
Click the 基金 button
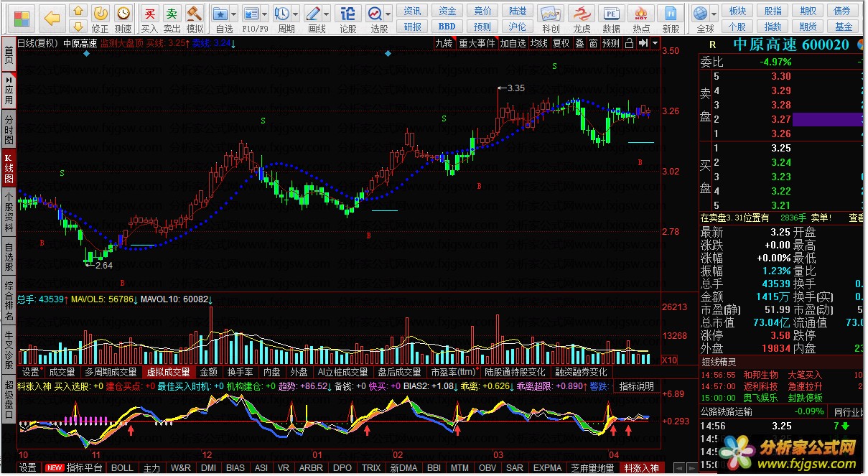[x=844, y=27]
